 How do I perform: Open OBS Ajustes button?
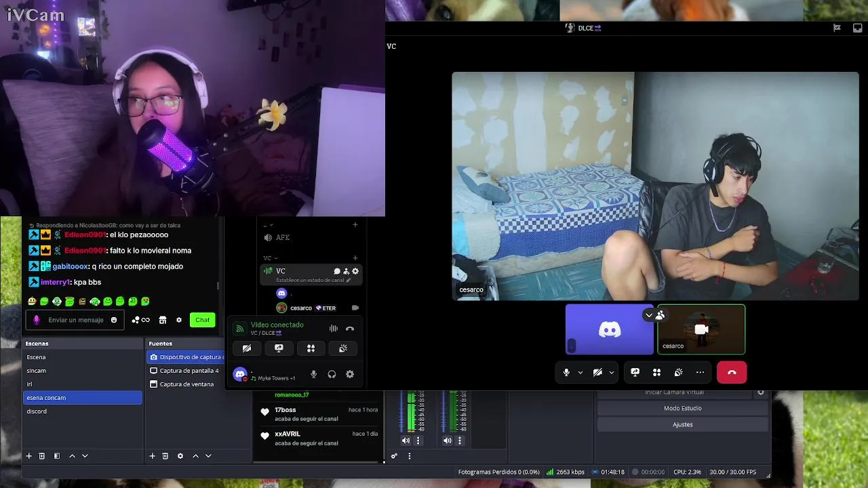click(683, 424)
